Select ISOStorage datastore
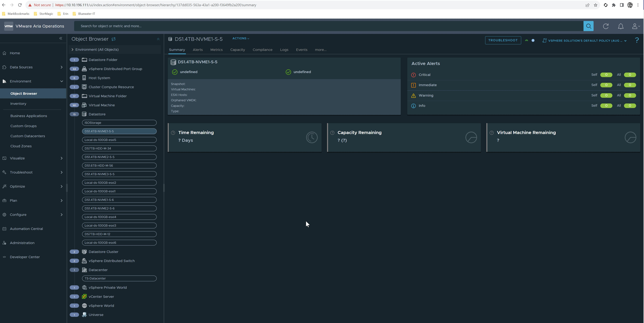 (119, 123)
